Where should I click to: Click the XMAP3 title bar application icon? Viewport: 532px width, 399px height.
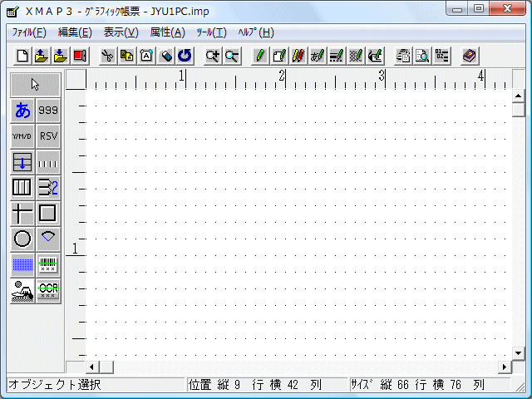click(x=12, y=12)
